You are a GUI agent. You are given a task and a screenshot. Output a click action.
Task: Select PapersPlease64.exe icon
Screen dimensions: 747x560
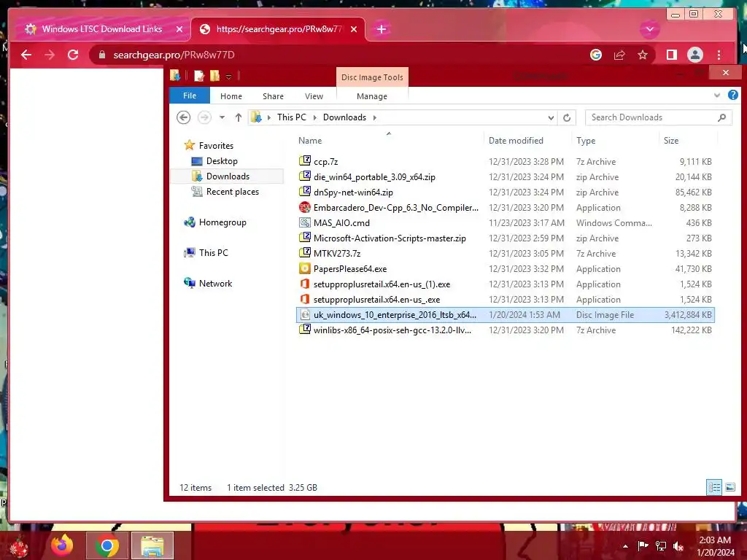click(x=305, y=268)
